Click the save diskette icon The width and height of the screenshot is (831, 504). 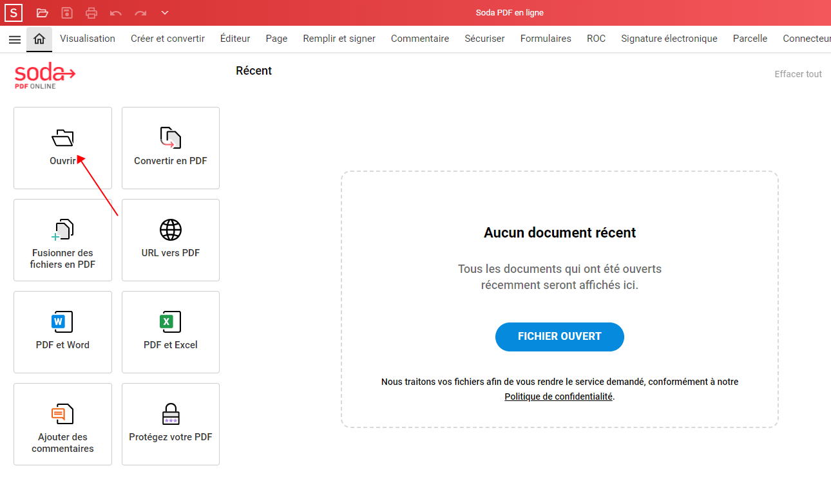(x=67, y=13)
